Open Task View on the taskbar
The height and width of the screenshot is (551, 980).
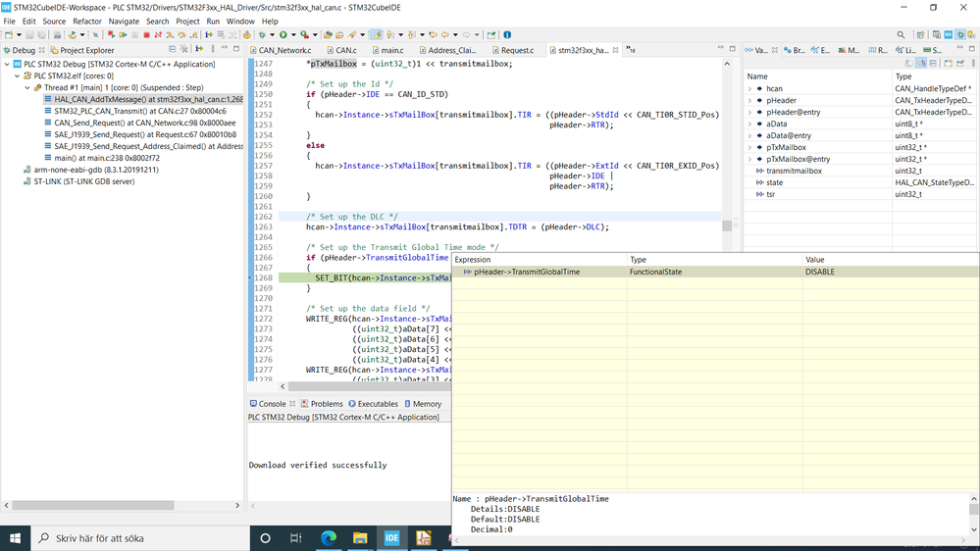(x=295, y=538)
